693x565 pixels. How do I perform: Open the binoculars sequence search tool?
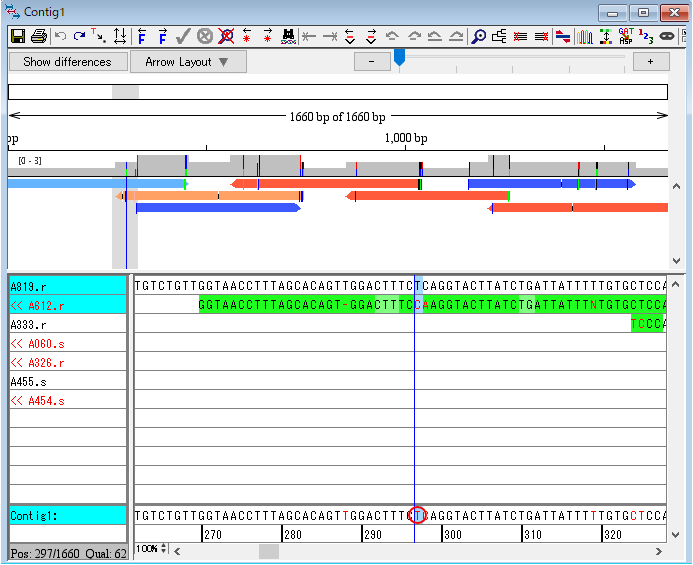[288, 36]
